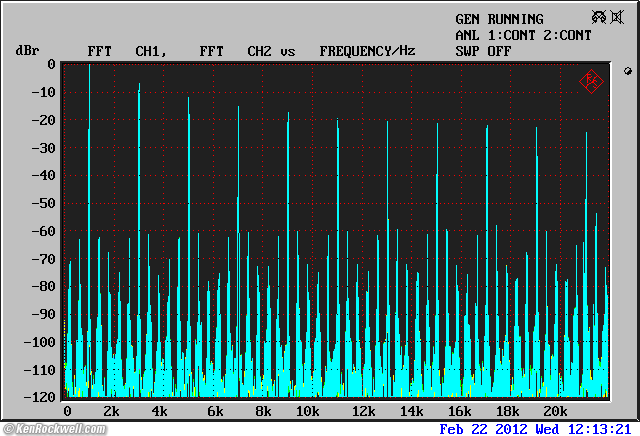Click the crossed-out headphones icon

pos(600,18)
